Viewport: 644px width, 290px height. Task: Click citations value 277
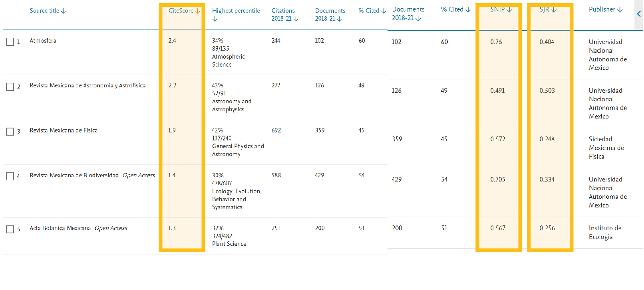pos(276,85)
